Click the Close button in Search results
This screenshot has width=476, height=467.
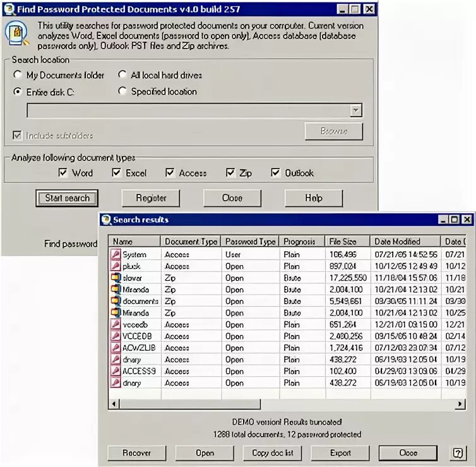point(408,453)
